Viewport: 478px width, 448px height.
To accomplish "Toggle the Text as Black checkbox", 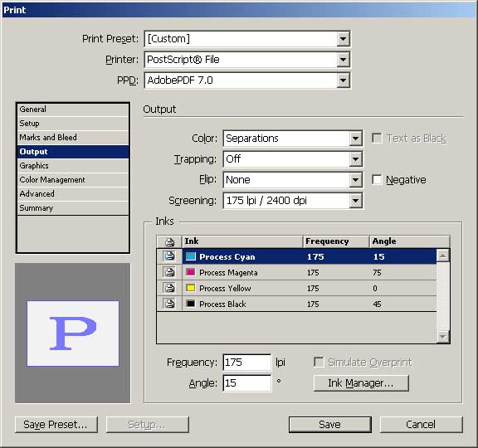I will pyautogui.click(x=377, y=138).
